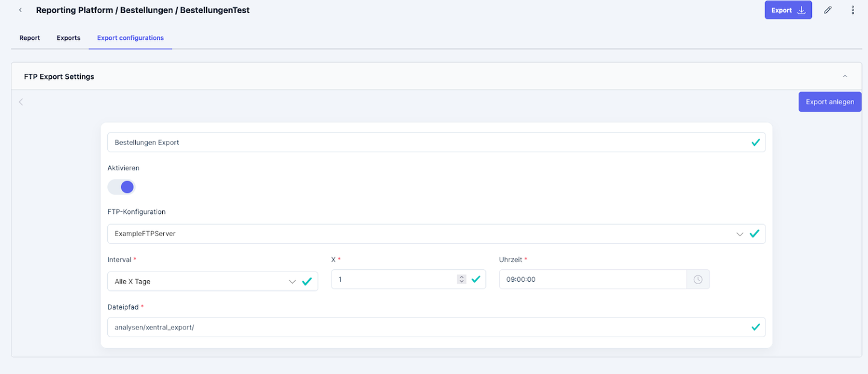Click the green checkmark in the X field
The image size is (868, 374).
point(476,279)
